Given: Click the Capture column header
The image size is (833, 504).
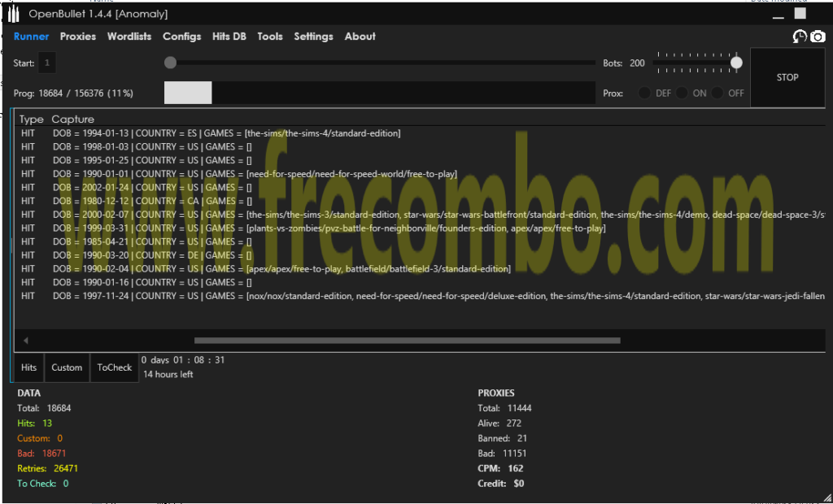Looking at the screenshot, I should point(72,119).
